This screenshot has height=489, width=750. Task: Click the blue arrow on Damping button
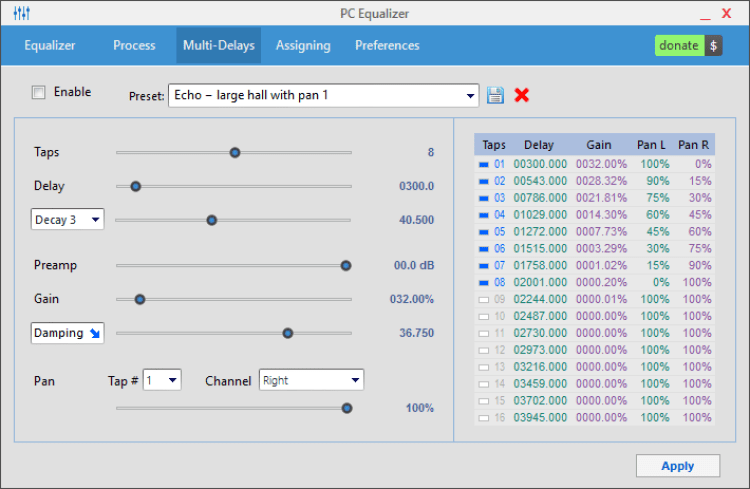point(95,333)
